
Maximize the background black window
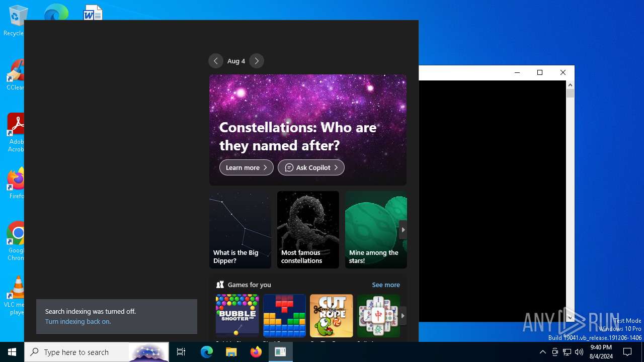(540, 72)
